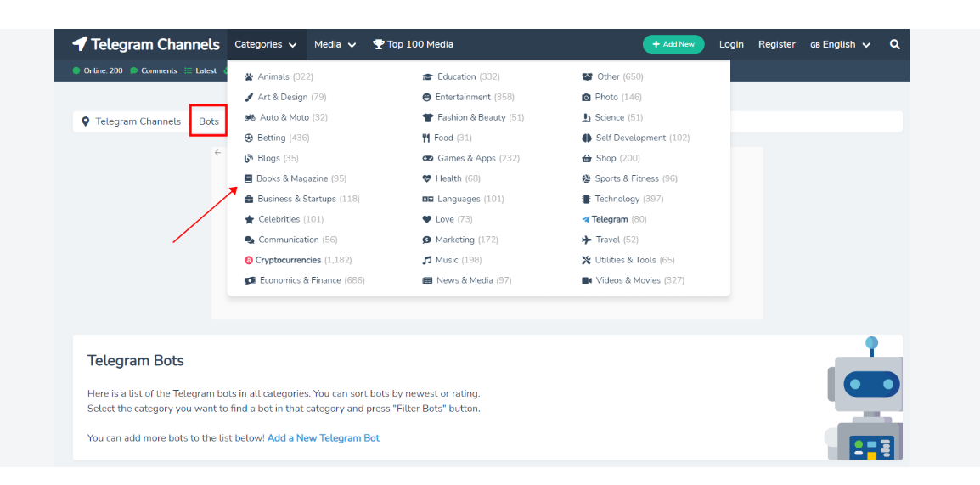Select the Betting category
Viewport: 980px width, 485px height.
pos(277,138)
